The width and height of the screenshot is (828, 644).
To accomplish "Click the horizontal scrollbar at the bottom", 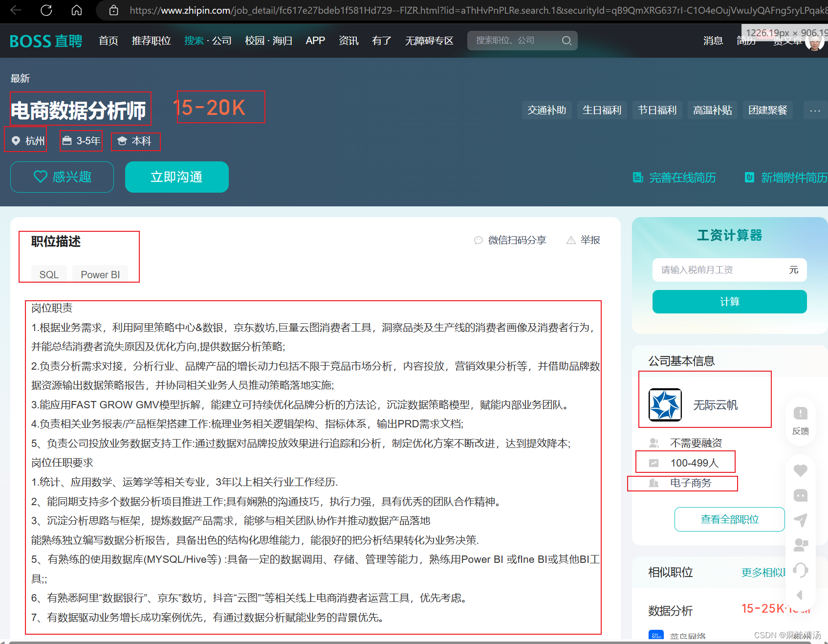I will pos(410,642).
